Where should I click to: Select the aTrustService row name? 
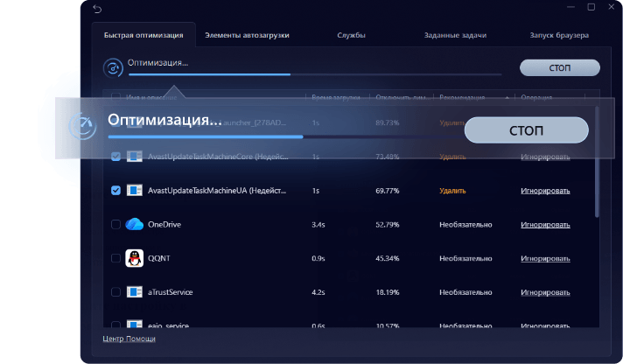point(170,292)
